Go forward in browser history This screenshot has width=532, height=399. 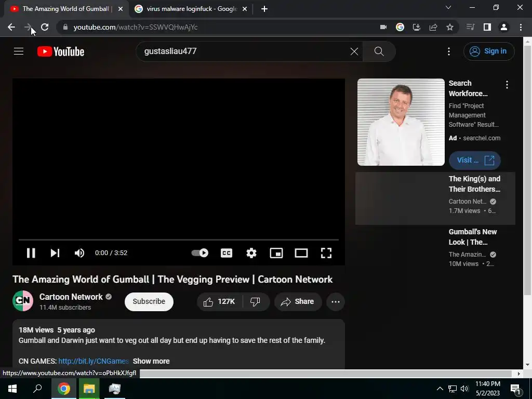tap(28, 27)
